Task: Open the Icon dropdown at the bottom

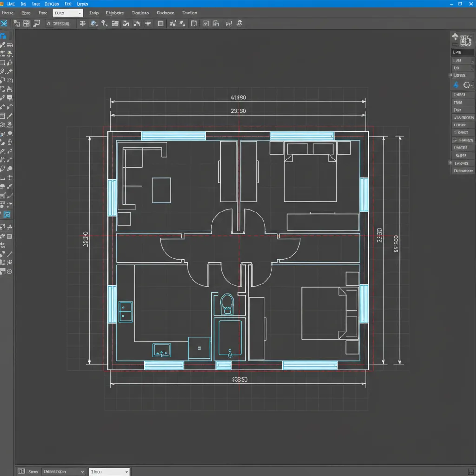Action: pyautogui.click(x=109, y=471)
